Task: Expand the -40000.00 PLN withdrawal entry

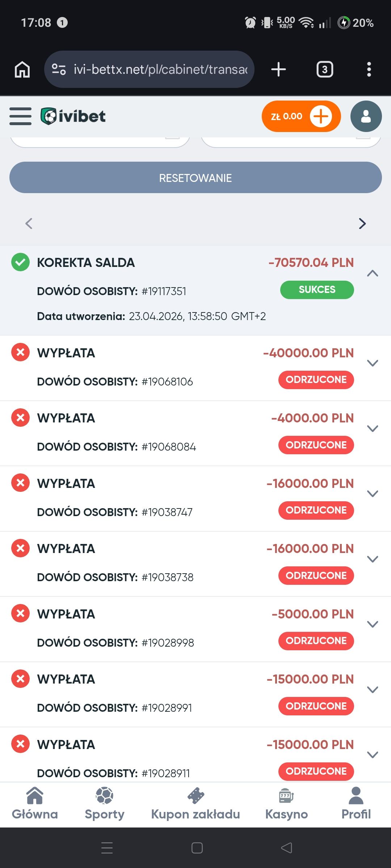Action: click(x=373, y=363)
